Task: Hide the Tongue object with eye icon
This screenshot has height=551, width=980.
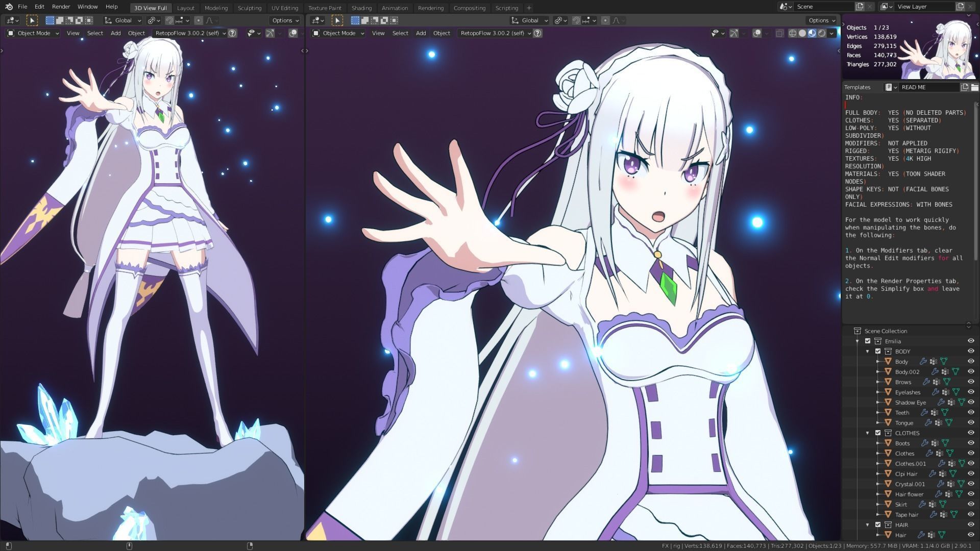Action: 971,423
